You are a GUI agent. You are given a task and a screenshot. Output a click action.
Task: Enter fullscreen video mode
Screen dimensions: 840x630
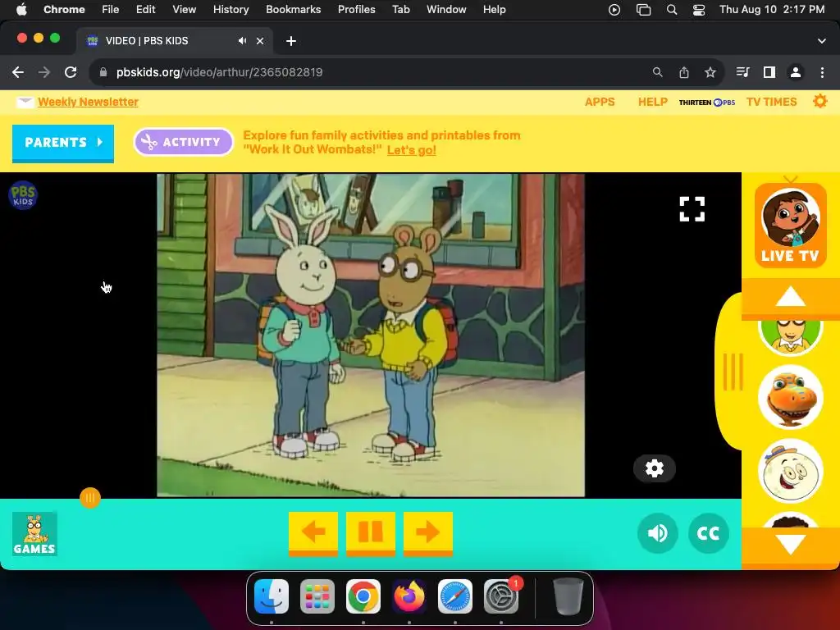[x=692, y=209]
